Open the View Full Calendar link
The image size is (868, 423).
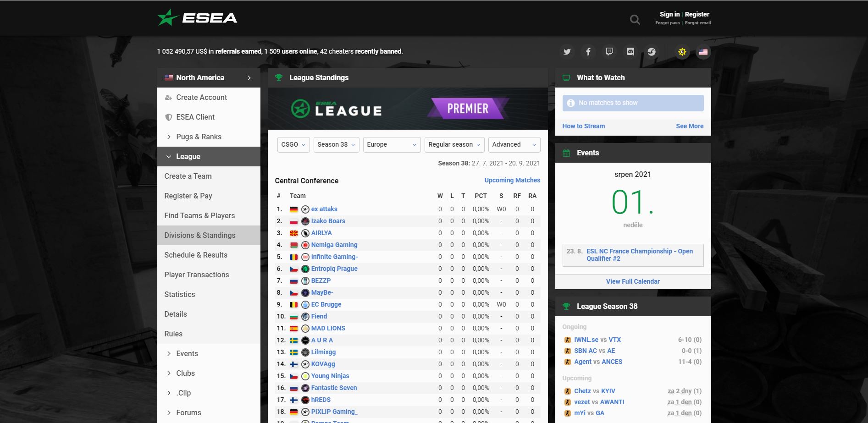click(633, 282)
